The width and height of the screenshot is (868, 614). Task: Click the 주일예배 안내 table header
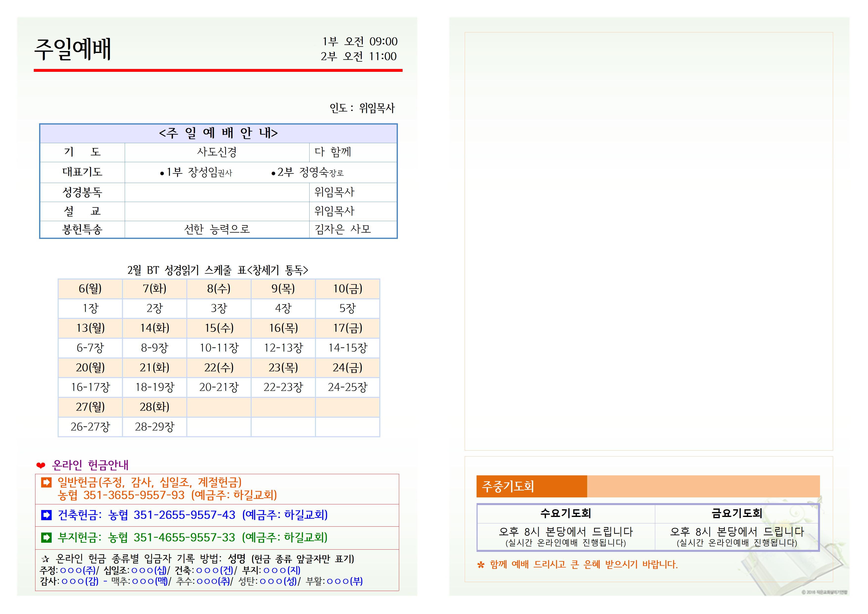pyautogui.click(x=218, y=133)
